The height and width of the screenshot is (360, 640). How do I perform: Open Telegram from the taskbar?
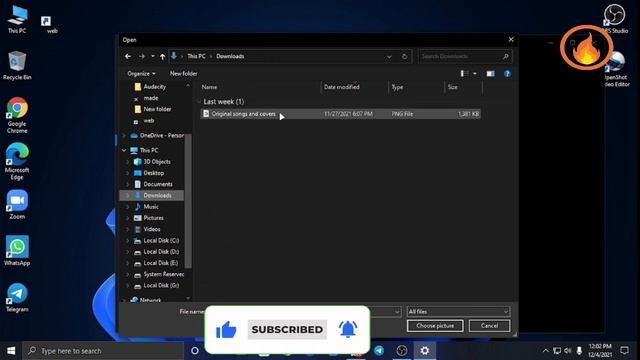[379, 351]
